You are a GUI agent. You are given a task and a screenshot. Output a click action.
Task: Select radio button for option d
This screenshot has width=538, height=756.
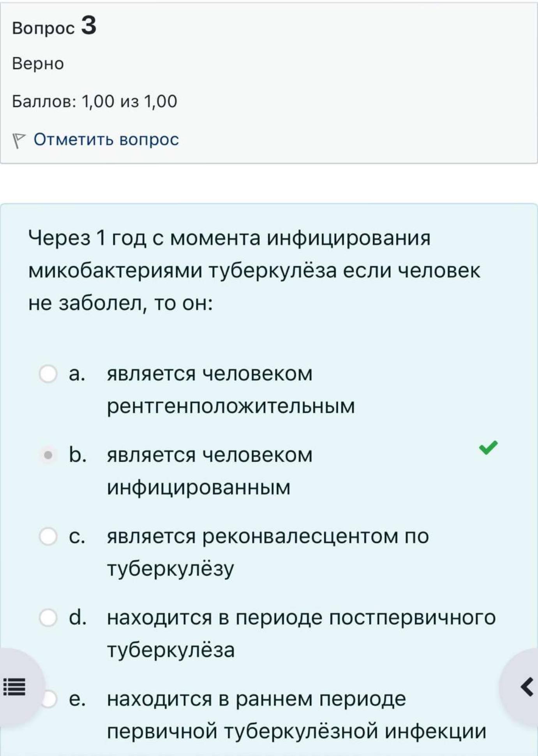tap(48, 618)
